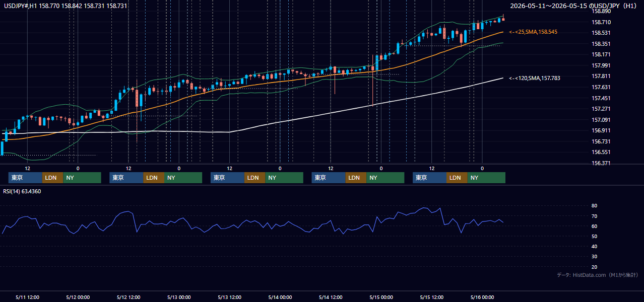The height and width of the screenshot is (302, 644).
Task: Click price axis label 158.351
Action: click(x=601, y=44)
